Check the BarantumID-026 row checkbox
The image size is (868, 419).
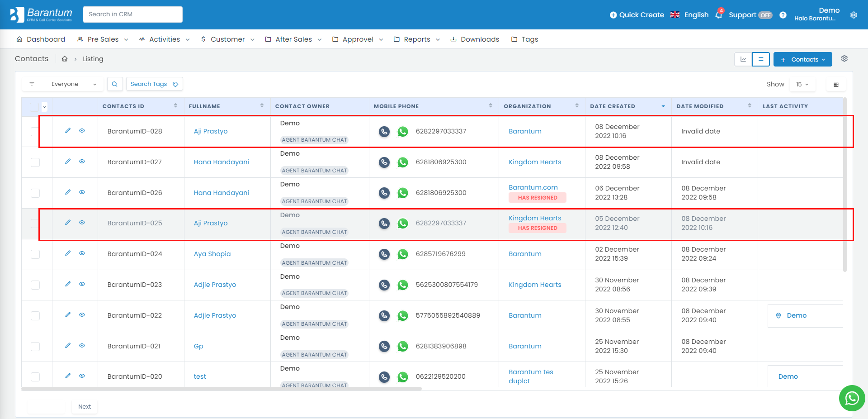[x=35, y=193]
